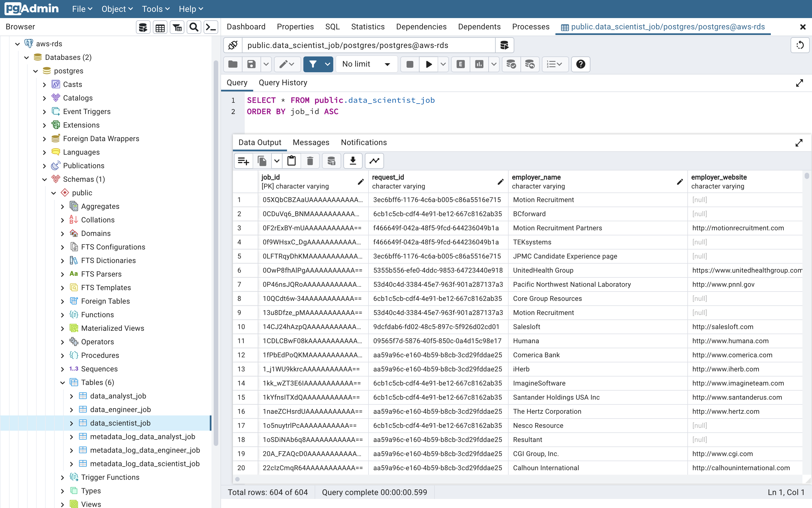Select the Materialized Views node
Image resolution: width=812 pixels, height=508 pixels.
click(112, 328)
